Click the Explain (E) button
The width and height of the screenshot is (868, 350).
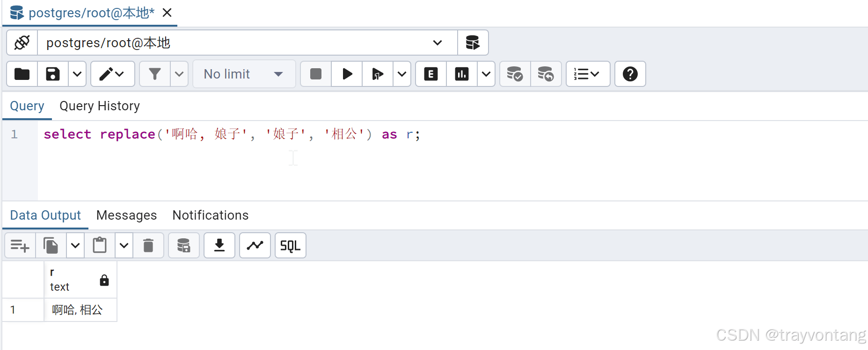(431, 74)
